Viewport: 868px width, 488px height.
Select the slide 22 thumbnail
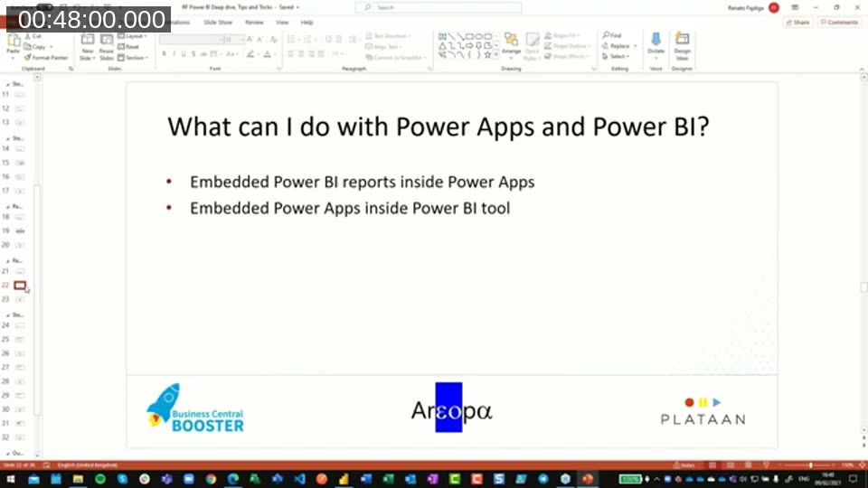[19, 285]
